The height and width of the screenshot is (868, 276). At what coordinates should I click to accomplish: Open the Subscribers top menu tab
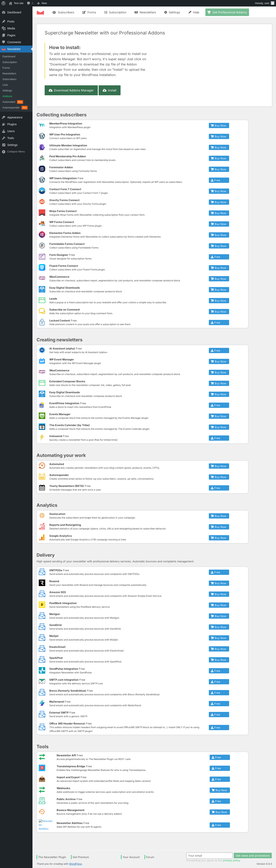[x=63, y=13]
